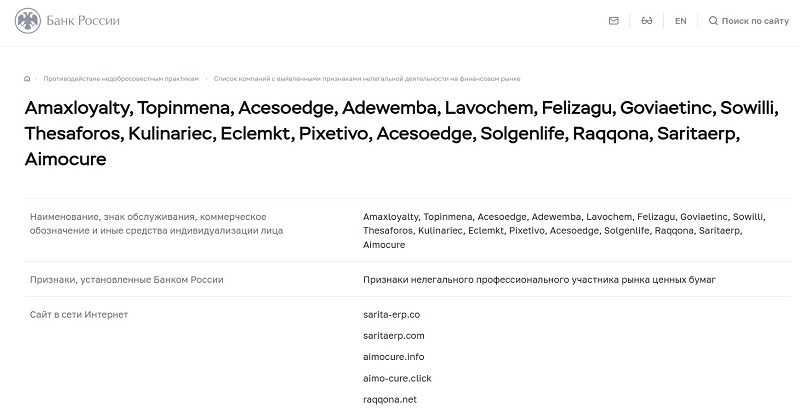800x410 pixels.
Task: Click 'Признаки нелегального профессионального участника' value text
Action: pyautogui.click(x=539, y=280)
